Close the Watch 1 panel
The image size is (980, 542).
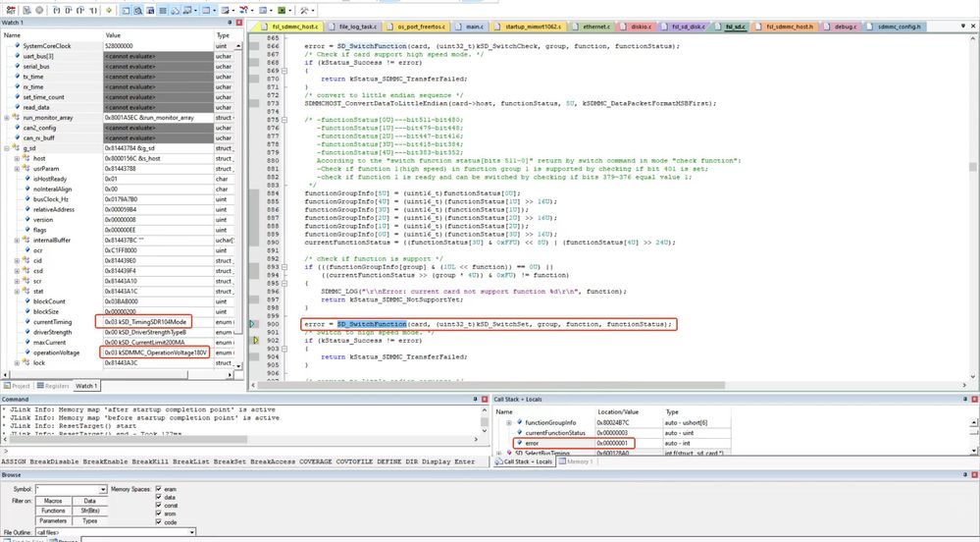click(238, 23)
